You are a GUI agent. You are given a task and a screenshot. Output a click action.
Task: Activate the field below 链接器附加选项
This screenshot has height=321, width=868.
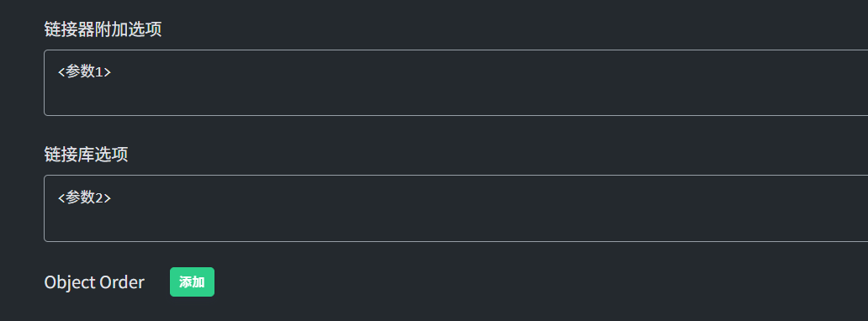pos(456,83)
